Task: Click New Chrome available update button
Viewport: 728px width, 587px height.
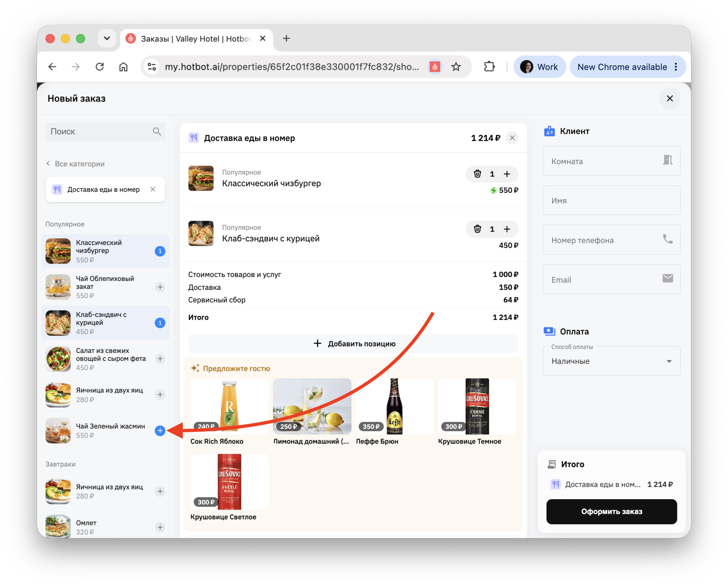Action: [x=627, y=67]
